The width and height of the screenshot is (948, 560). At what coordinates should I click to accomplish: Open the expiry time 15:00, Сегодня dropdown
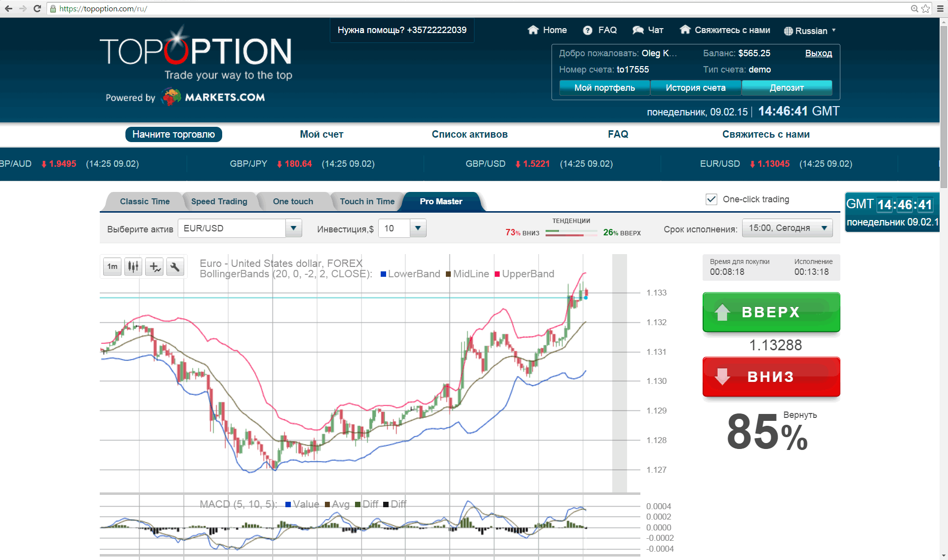pos(788,228)
